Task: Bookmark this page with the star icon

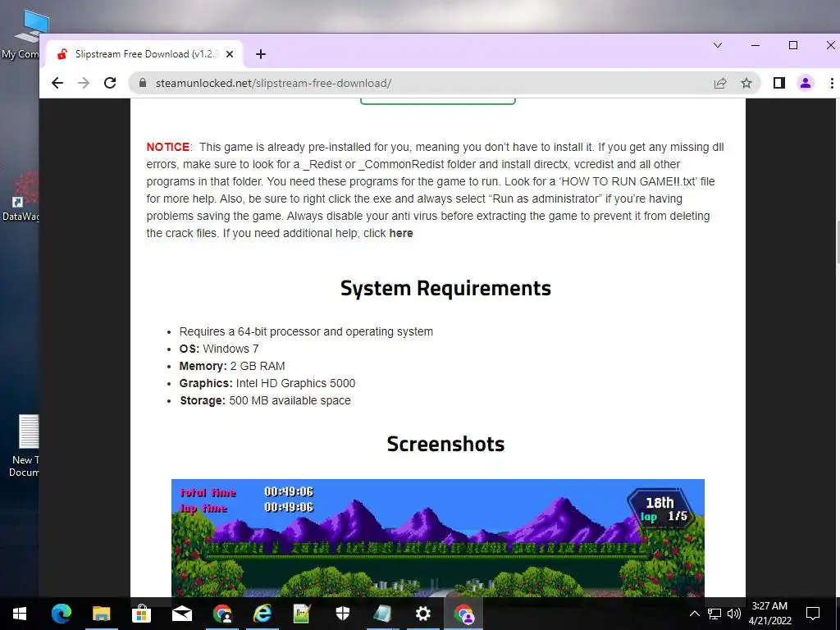Action: (746, 83)
